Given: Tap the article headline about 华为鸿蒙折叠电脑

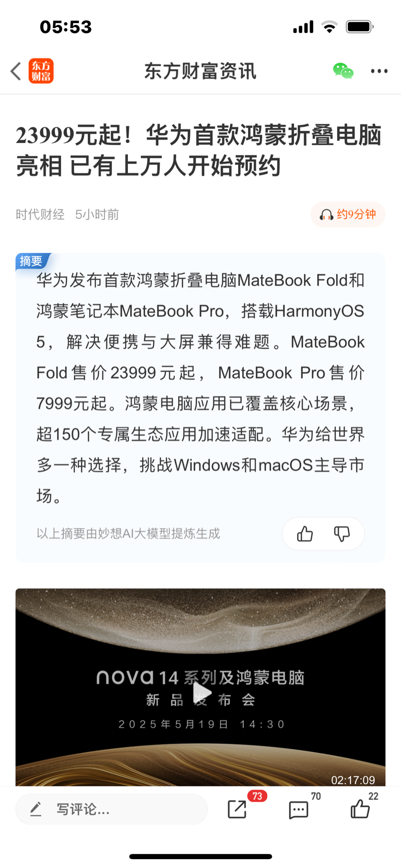Looking at the screenshot, I should coord(199,150).
